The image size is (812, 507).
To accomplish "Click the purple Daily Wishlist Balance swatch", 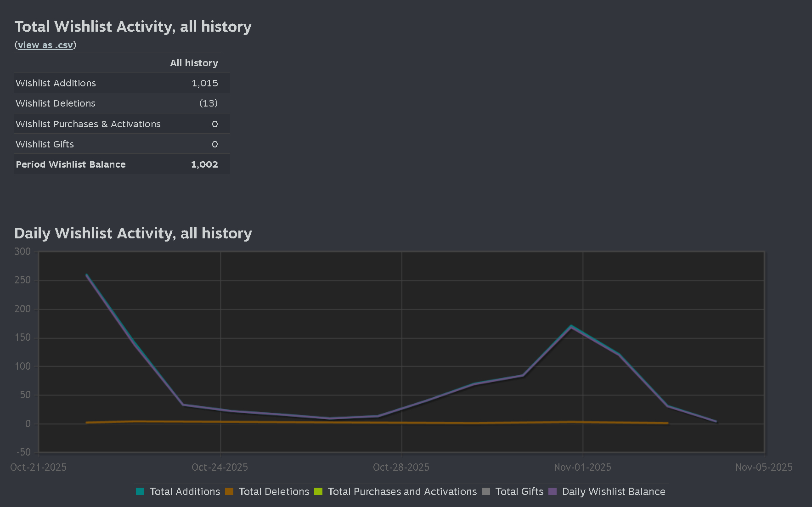I will pos(553,491).
